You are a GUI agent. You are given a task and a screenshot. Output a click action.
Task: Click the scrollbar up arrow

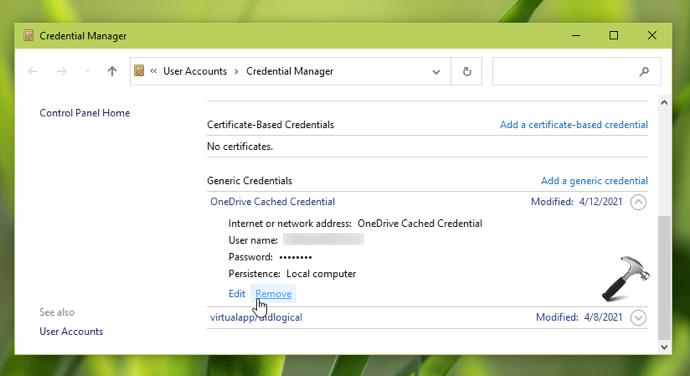[664, 102]
